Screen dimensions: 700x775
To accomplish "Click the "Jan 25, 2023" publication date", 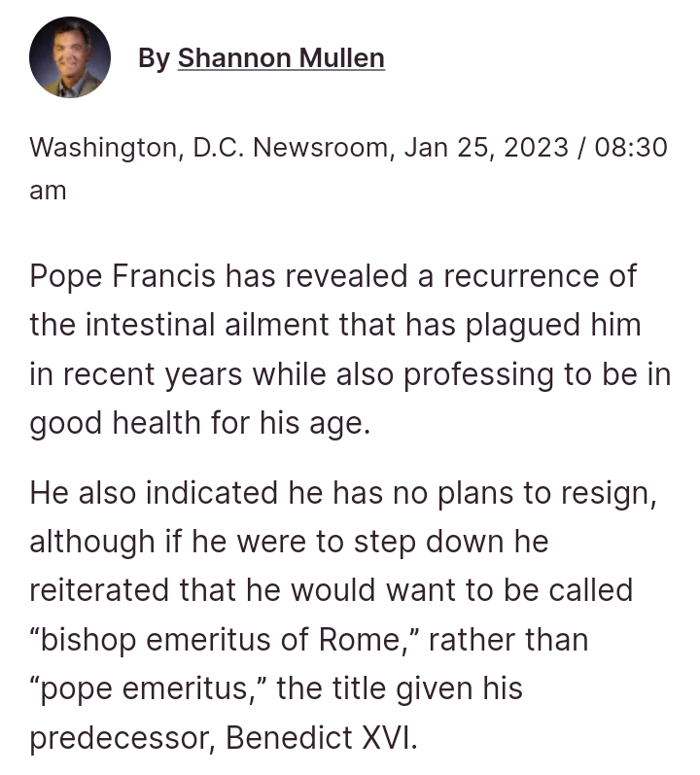I will (x=486, y=148).
